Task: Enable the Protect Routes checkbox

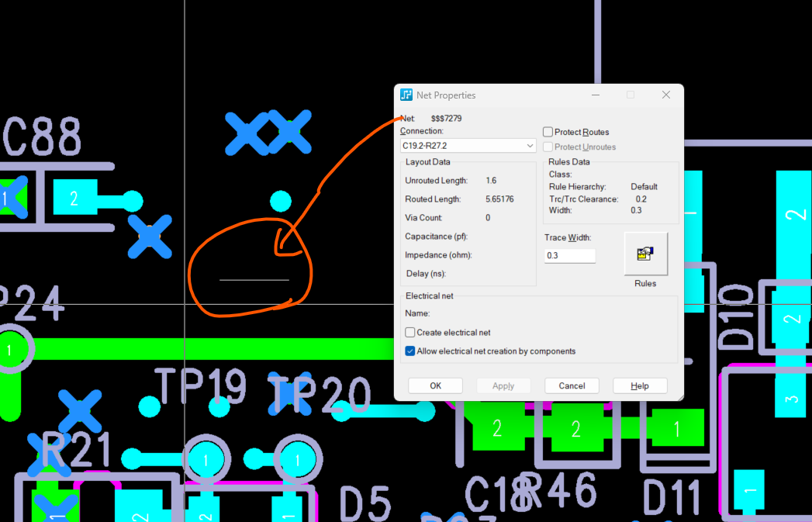Action: click(548, 133)
